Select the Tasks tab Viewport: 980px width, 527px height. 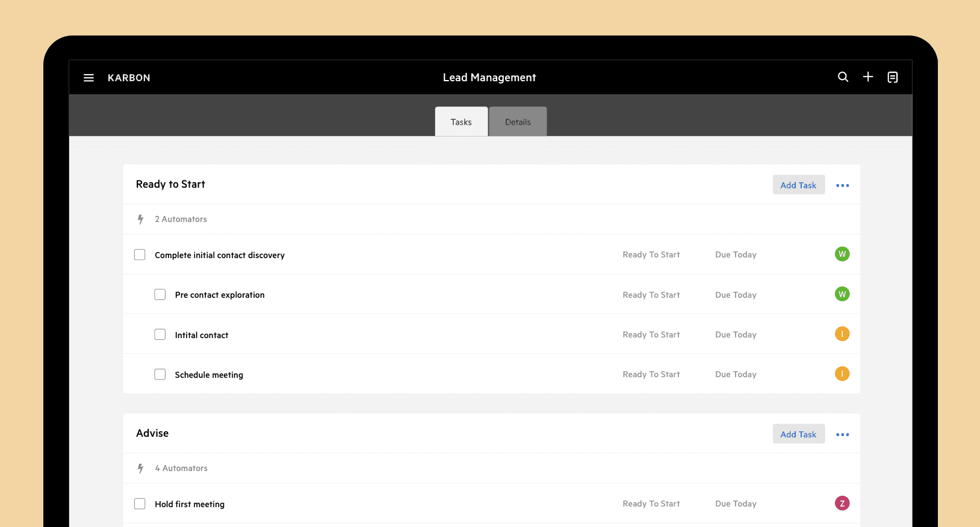pos(461,122)
